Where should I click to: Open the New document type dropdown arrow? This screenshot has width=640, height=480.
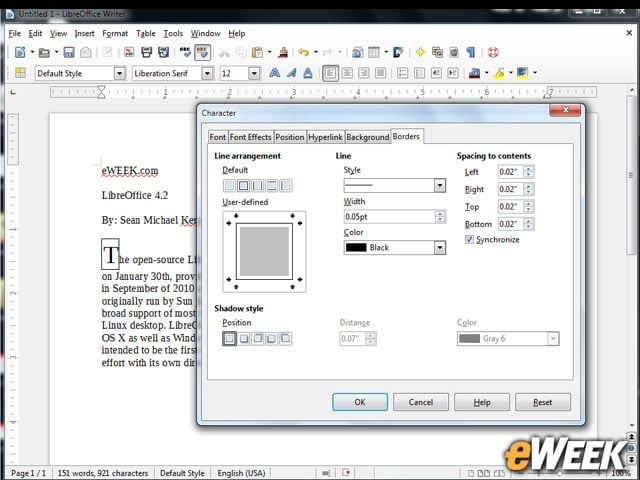[32, 52]
